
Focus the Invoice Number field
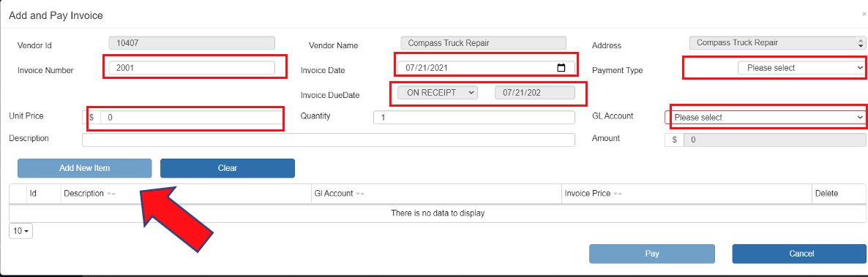(192, 68)
